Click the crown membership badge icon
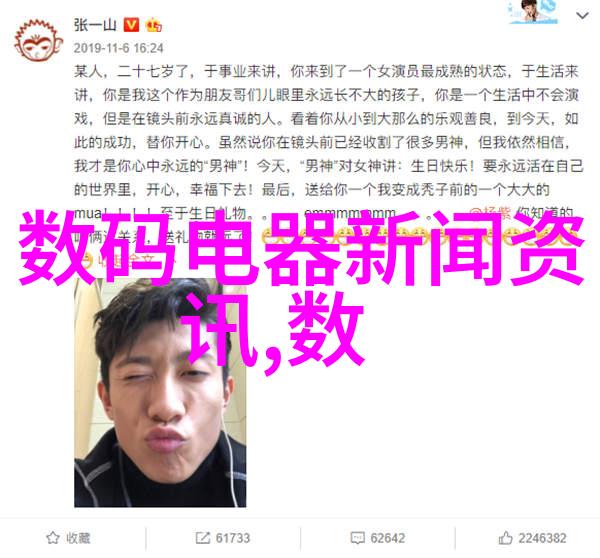Viewport: 600px width, 558px height. tap(153, 25)
